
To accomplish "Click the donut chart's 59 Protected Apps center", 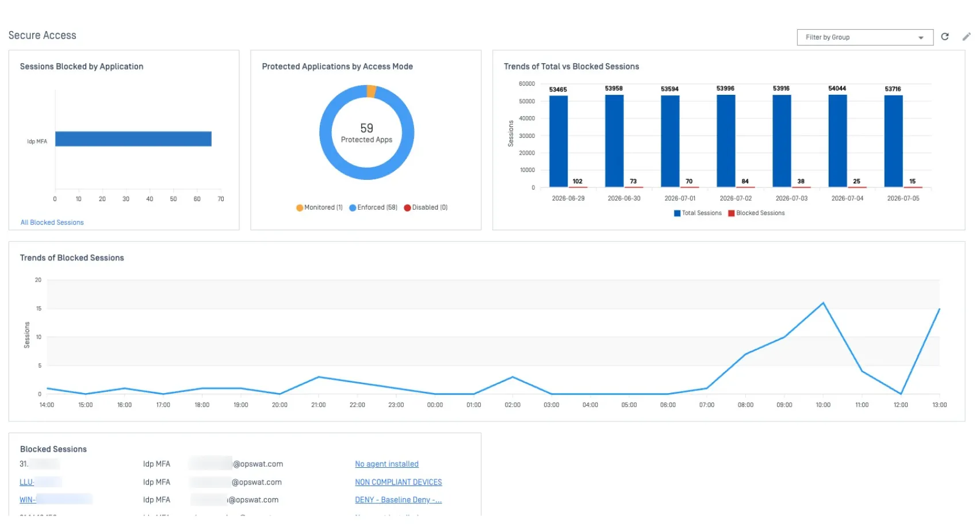I will (x=366, y=133).
